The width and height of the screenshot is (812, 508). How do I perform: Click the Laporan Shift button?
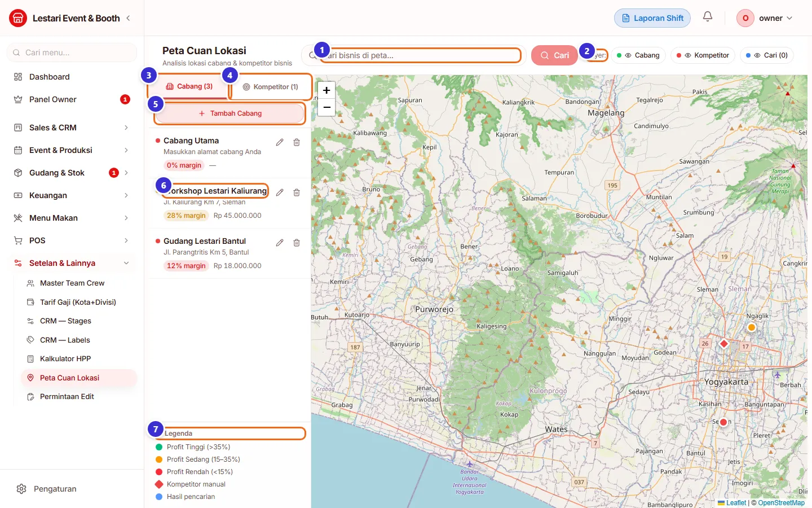(x=652, y=18)
